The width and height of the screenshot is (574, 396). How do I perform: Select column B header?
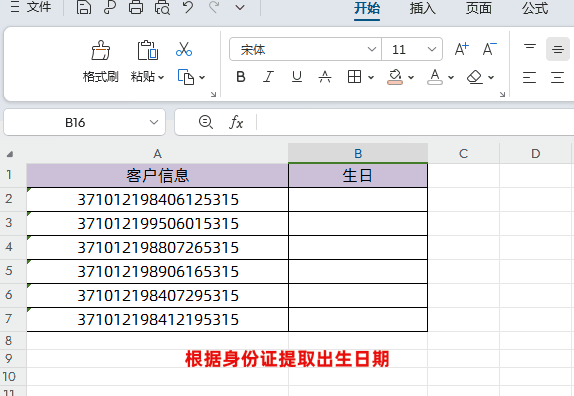358,153
